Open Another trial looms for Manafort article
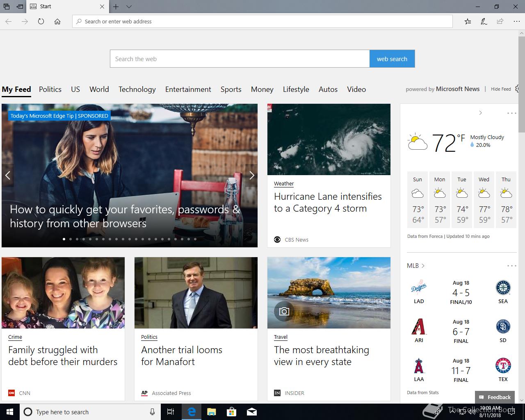 point(182,356)
